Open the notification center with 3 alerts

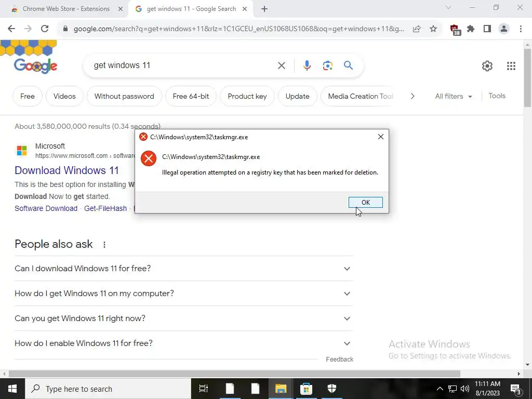(x=516, y=389)
